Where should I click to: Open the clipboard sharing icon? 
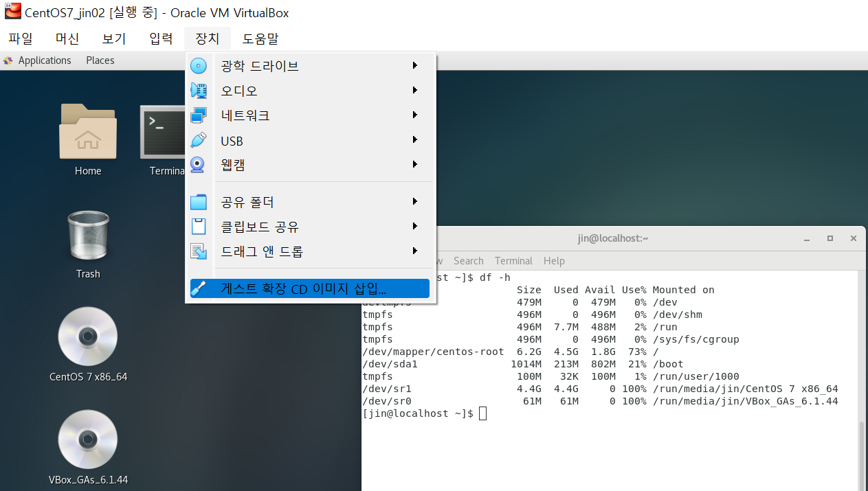point(198,227)
